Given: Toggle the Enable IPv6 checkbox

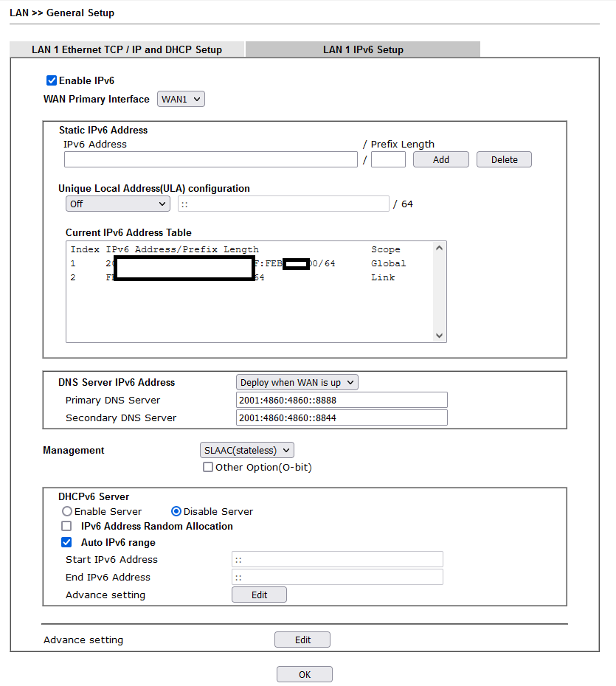Looking at the screenshot, I should (52, 80).
